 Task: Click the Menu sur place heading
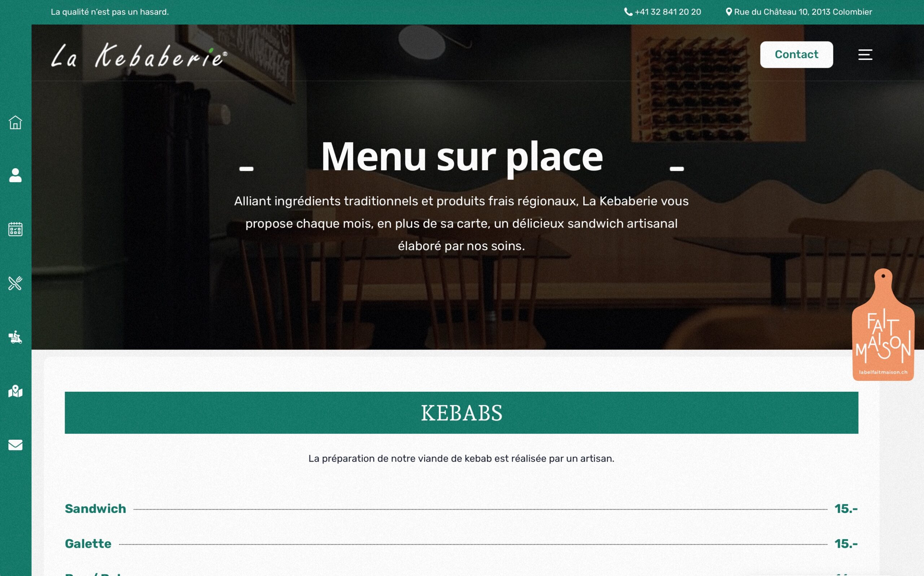coord(462,157)
